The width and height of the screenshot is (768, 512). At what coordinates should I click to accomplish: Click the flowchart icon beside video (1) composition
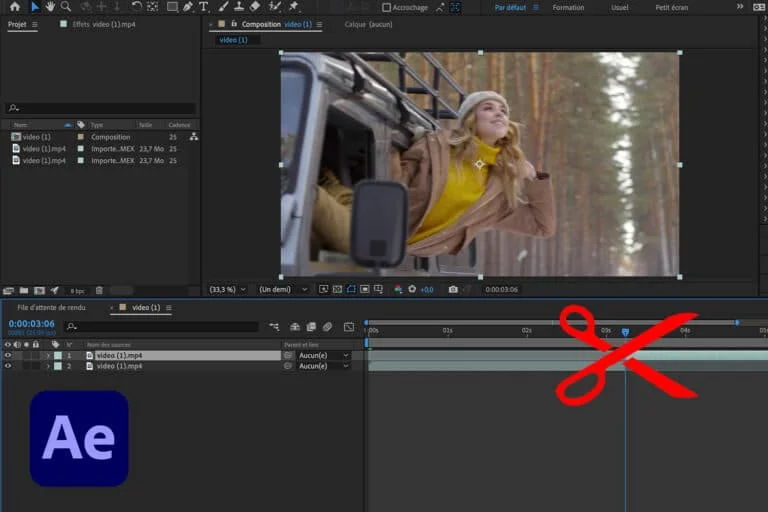click(194, 137)
